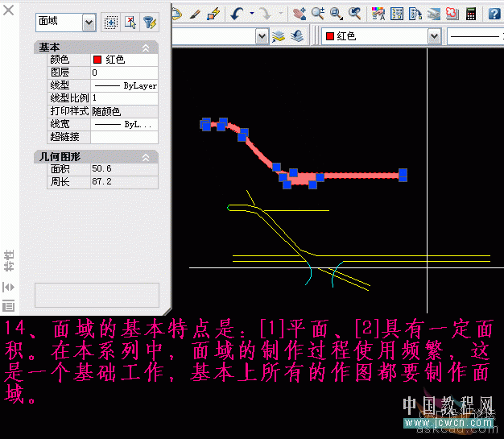504x439 pixels.
Task: Click the 颜色 property label
Action: click(60, 60)
